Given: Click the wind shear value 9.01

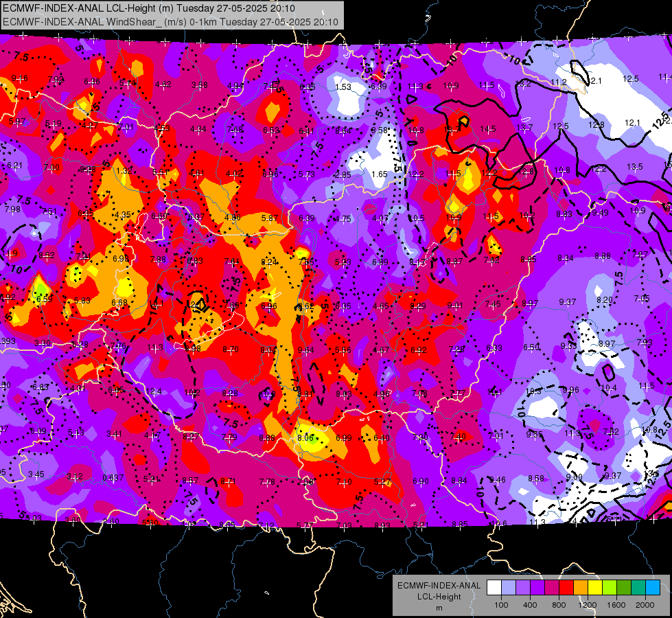Looking at the screenshot, I should pos(455,305).
